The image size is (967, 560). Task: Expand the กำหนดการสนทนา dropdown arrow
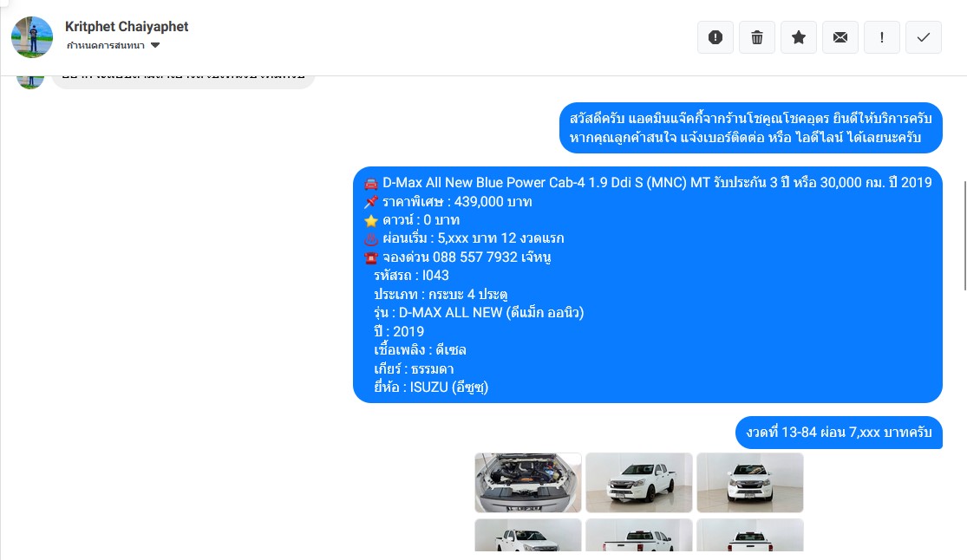(x=155, y=45)
